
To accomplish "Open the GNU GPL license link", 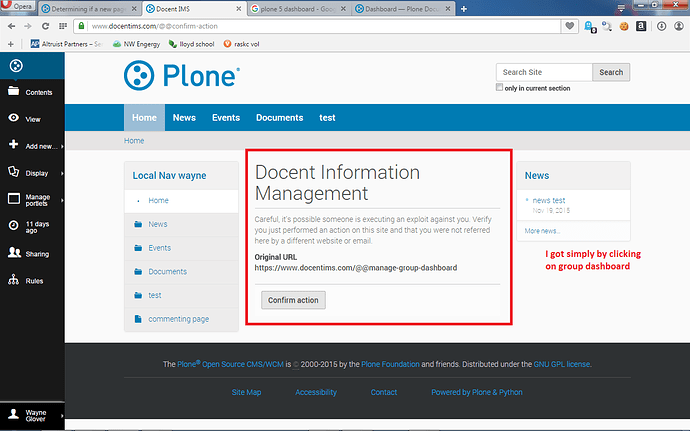I will tap(562, 364).
